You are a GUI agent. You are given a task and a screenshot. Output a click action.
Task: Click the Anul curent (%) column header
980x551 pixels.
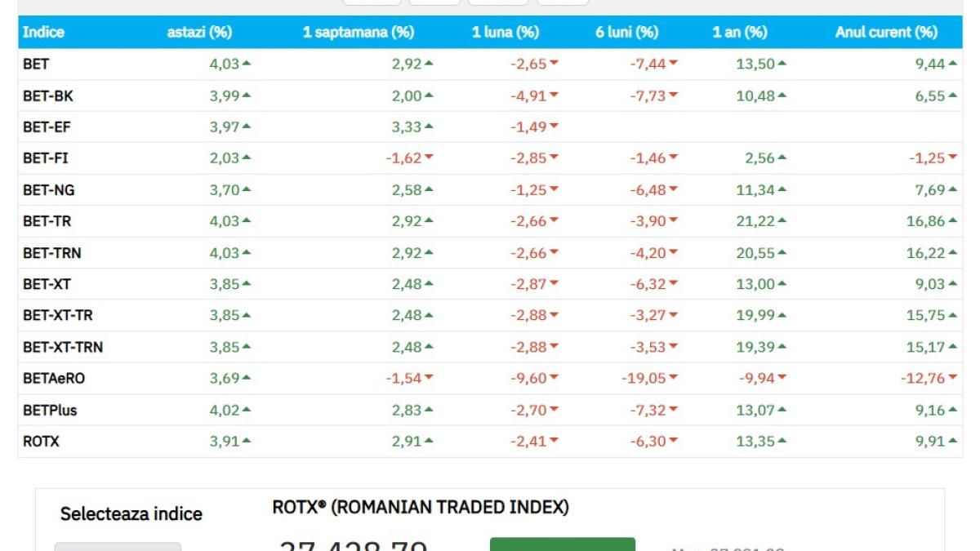tap(886, 33)
